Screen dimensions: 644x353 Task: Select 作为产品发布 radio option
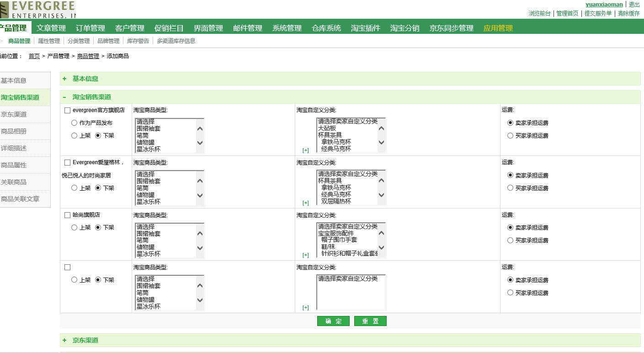74,123
